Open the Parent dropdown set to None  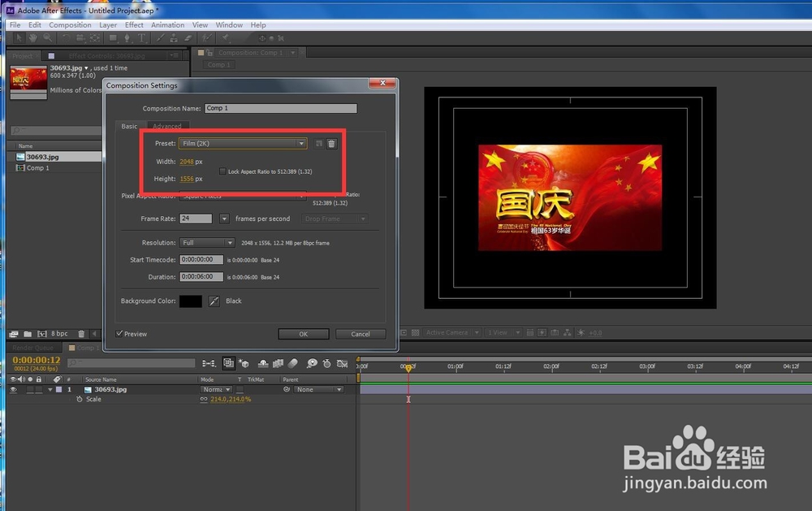pyautogui.click(x=318, y=389)
